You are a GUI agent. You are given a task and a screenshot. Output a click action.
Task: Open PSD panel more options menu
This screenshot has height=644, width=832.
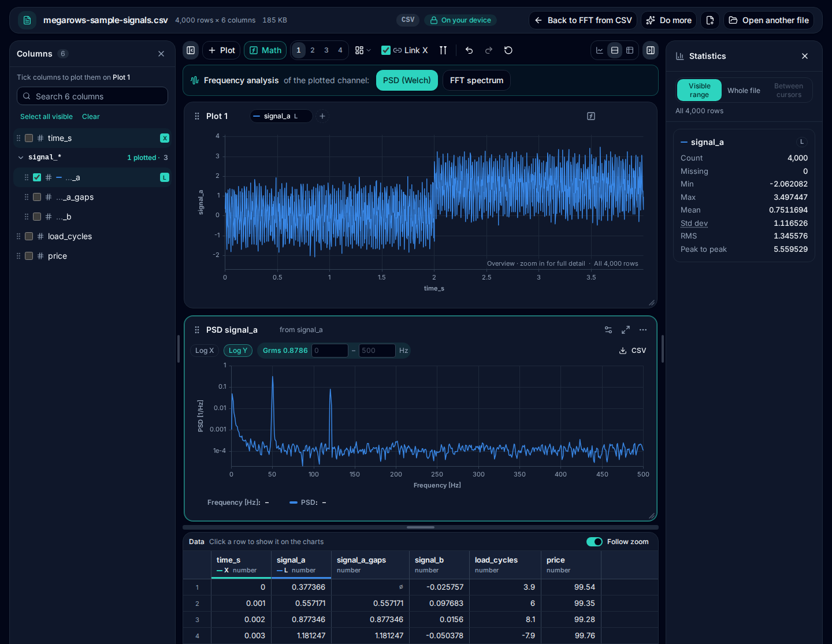[x=643, y=330]
